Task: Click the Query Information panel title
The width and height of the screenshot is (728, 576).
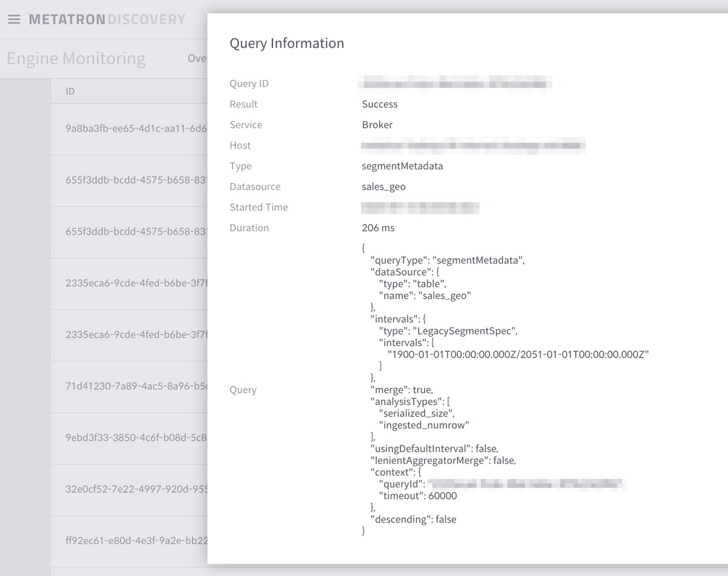Action: coord(286,43)
